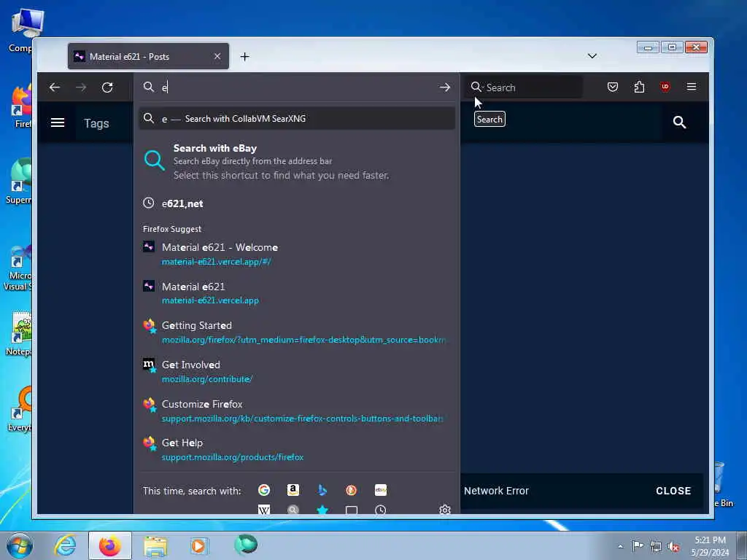
Task: Click the muted volume tray icon
Action: (x=673, y=546)
